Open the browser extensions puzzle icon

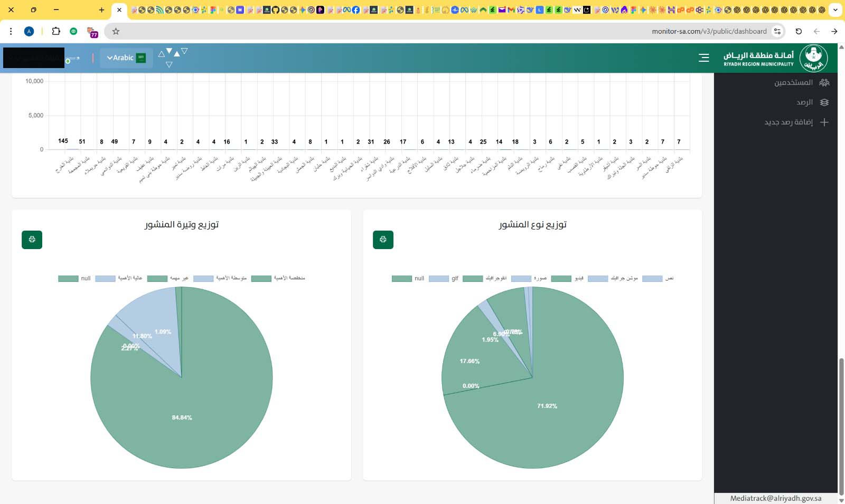[56, 31]
